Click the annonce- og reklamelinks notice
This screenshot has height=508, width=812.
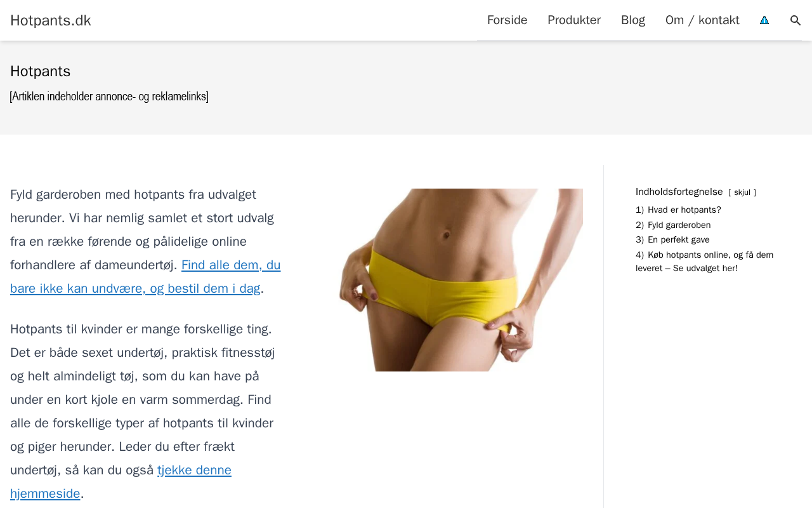click(109, 97)
